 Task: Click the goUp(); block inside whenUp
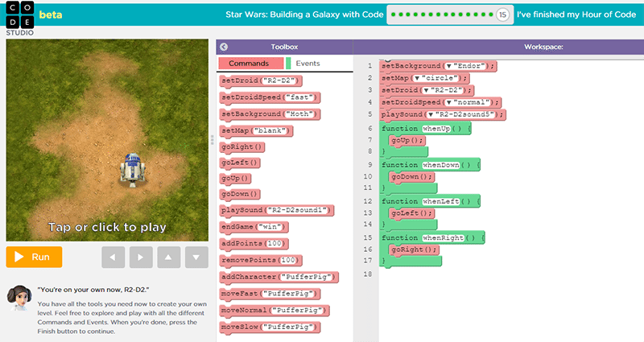pyautogui.click(x=407, y=140)
